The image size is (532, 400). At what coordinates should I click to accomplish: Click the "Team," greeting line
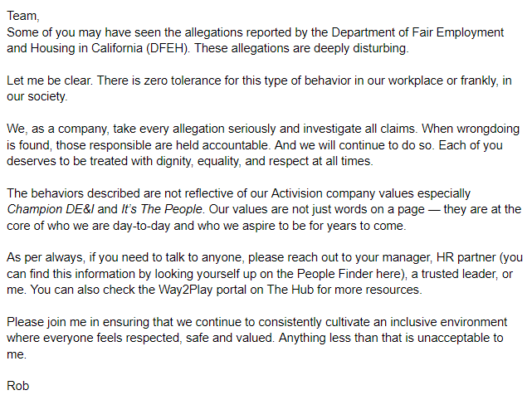(x=22, y=17)
